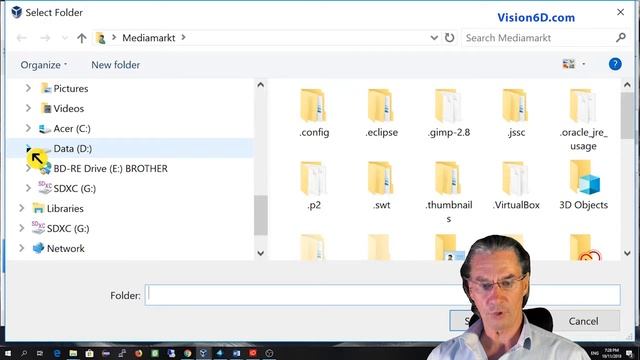Open Task View from taskbar
640x360 pixels.
pyautogui.click(x=40, y=353)
